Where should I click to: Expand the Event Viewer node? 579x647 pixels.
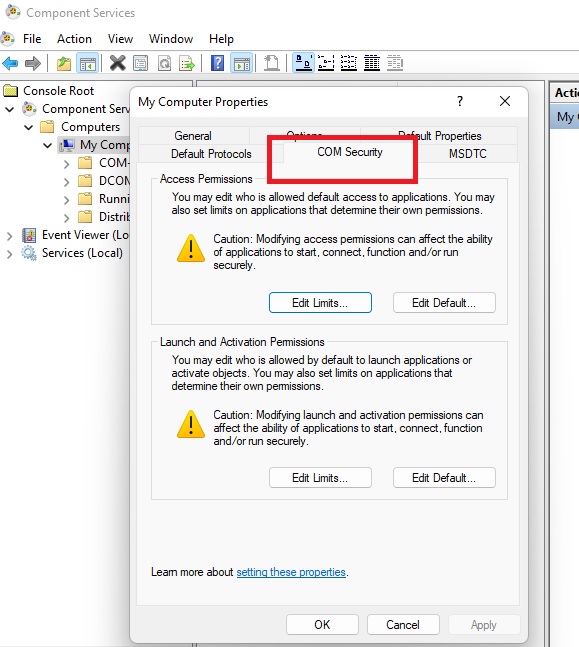pos(9,236)
